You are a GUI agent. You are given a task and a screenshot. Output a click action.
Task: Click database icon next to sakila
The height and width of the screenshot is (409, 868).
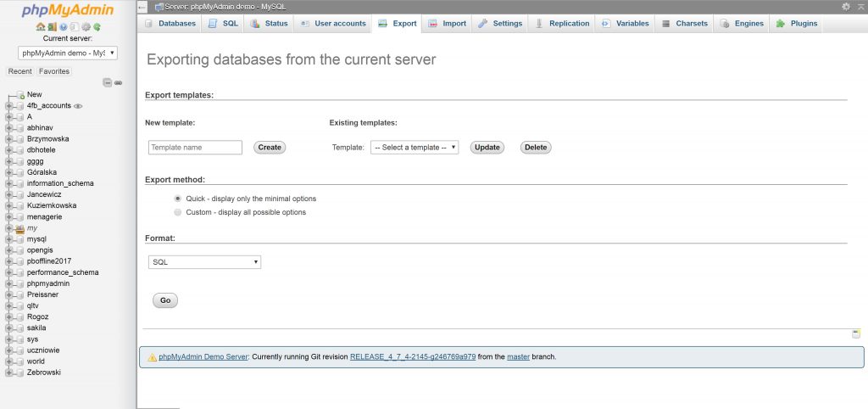pyautogui.click(x=20, y=328)
